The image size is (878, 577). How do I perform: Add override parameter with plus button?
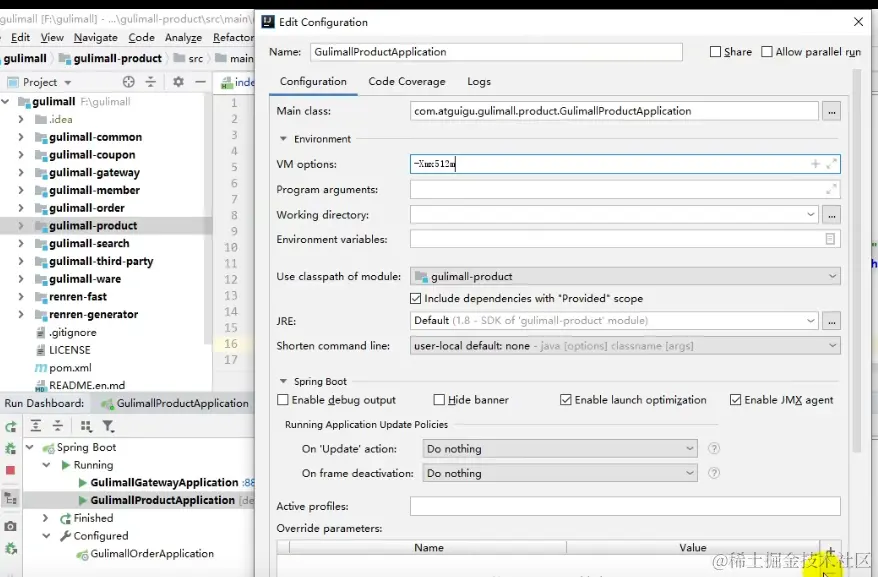[x=830, y=550]
